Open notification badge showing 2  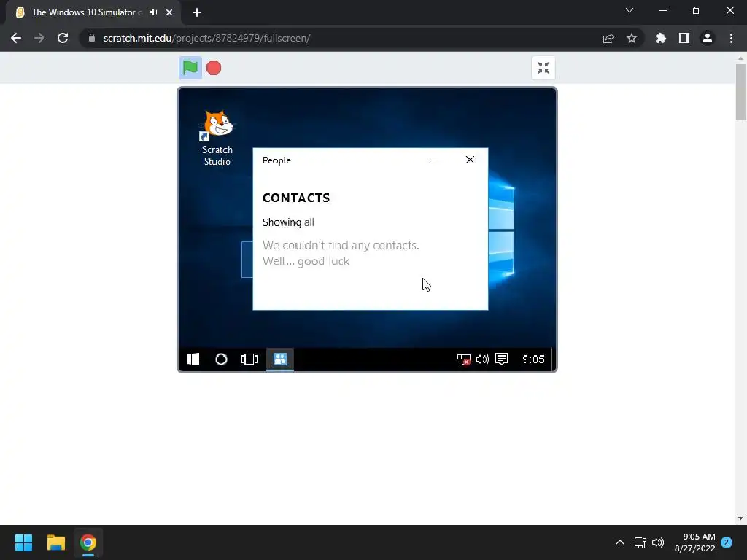[727, 542]
